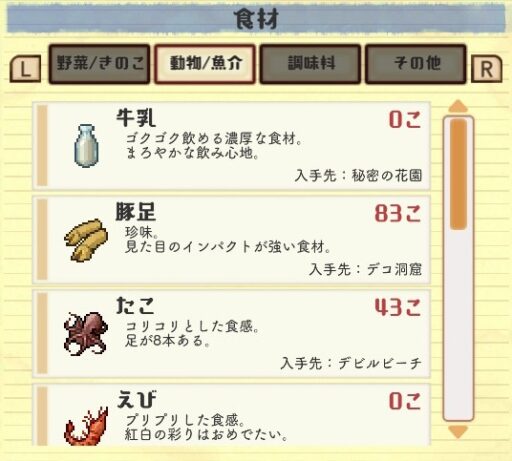Click the L shoulder button icon
Image resolution: width=512 pixels, height=461 pixels.
25,68
